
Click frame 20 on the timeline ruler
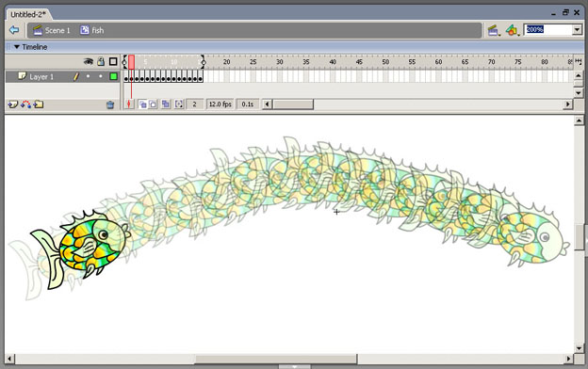(226, 62)
